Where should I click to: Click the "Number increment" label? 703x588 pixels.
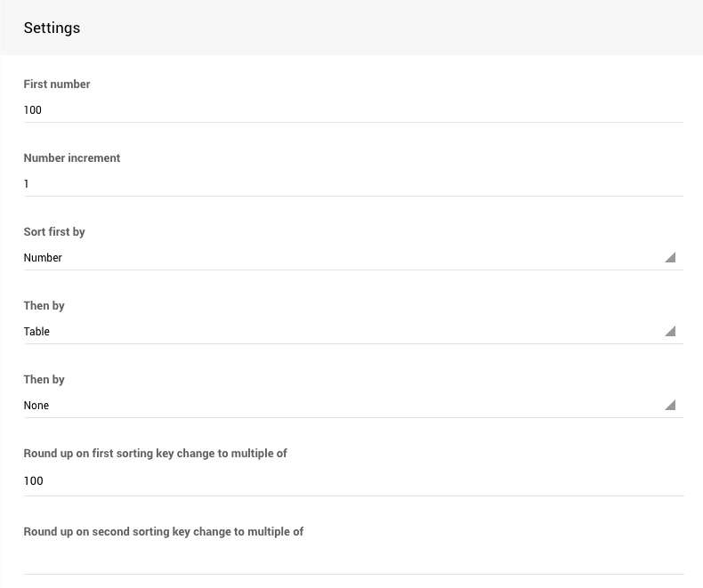[x=72, y=158]
